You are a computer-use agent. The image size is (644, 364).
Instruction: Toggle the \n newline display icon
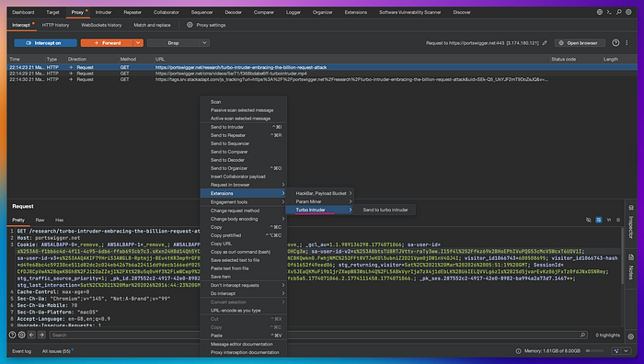pyautogui.click(x=609, y=220)
